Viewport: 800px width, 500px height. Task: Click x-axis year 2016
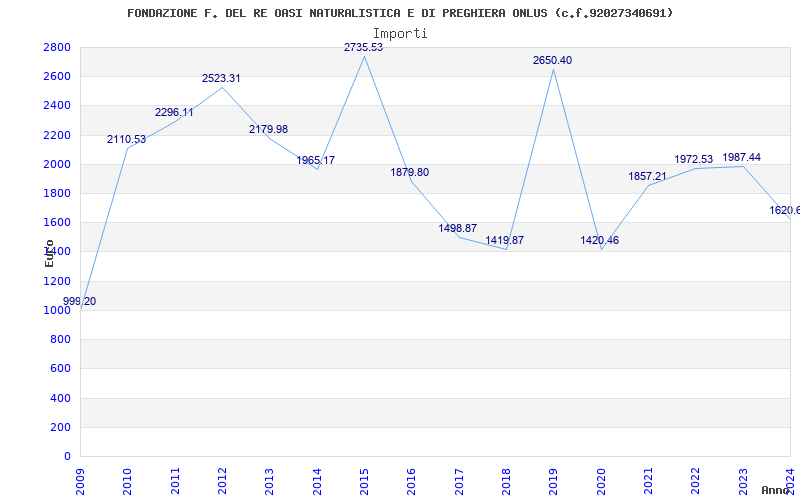point(411,481)
